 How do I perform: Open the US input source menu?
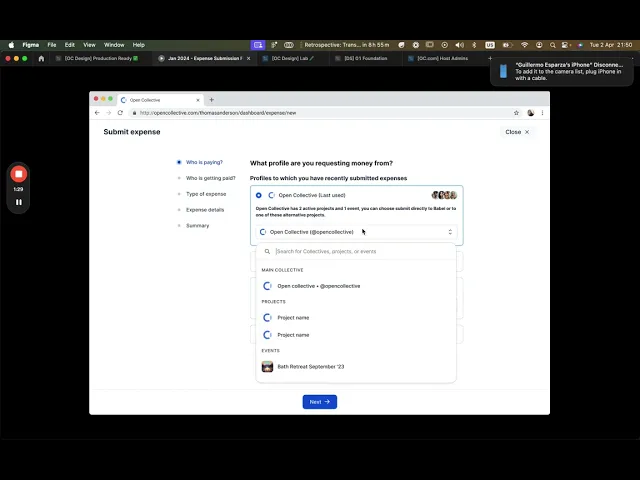point(490,45)
